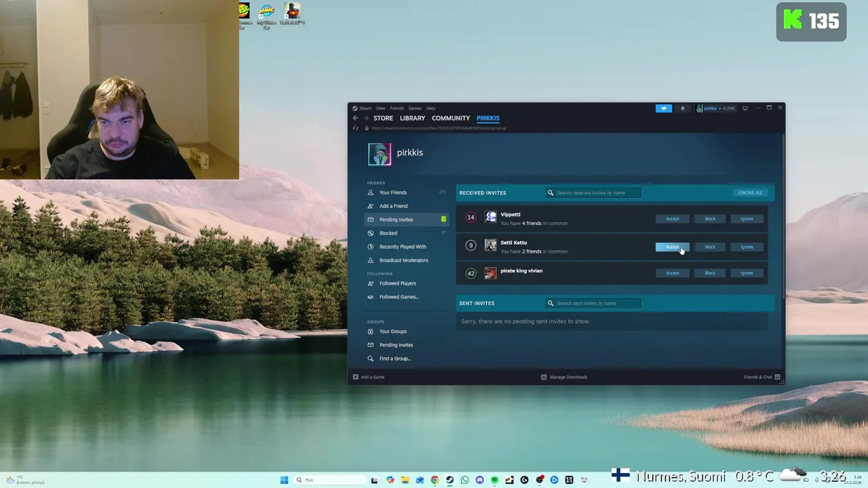This screenshot has width=868, height=488.
Task: Switch to the COMMUNITY tab
Action: (x=451, y=118)
